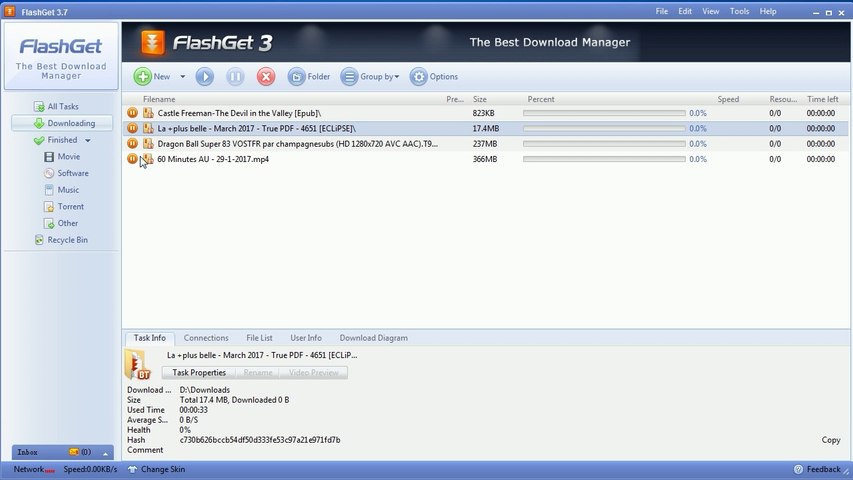Image resolution: width=853 pixels, height=480 pixels.
Task: Open Feedback link in status bar
Action: coord(818,469)
